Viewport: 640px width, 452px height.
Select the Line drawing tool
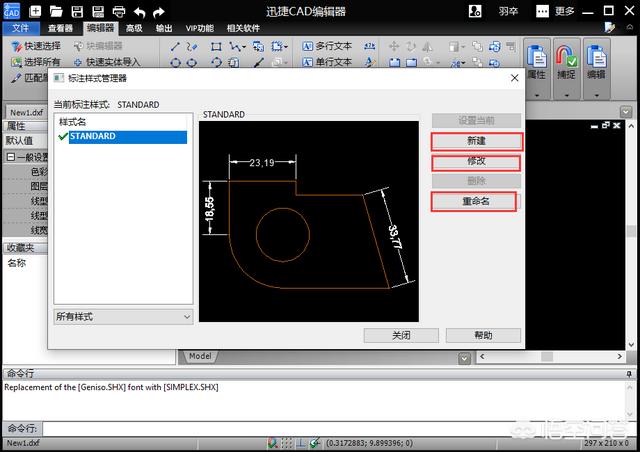pyautogui.click(x=175, y=47)
